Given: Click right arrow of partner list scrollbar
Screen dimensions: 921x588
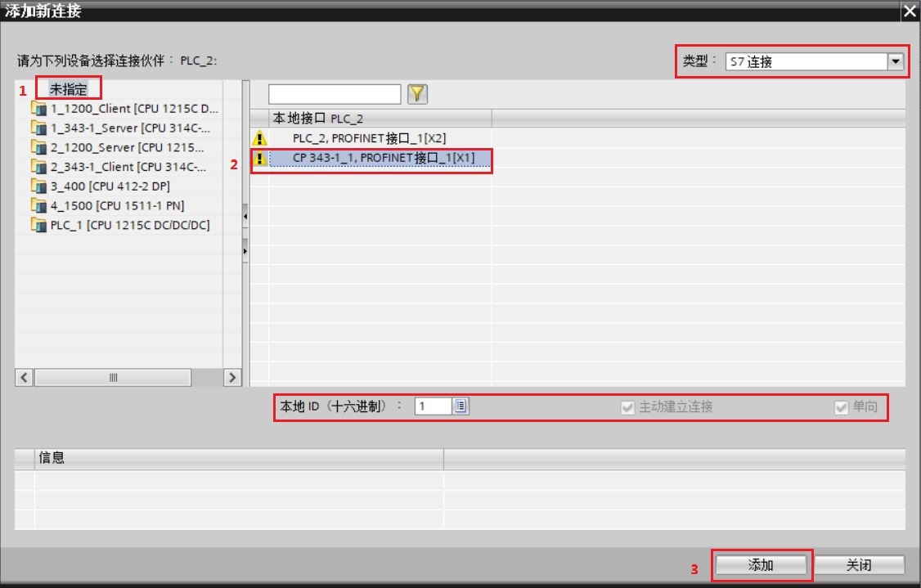Looking at the screenshot, I should (232, 377).
